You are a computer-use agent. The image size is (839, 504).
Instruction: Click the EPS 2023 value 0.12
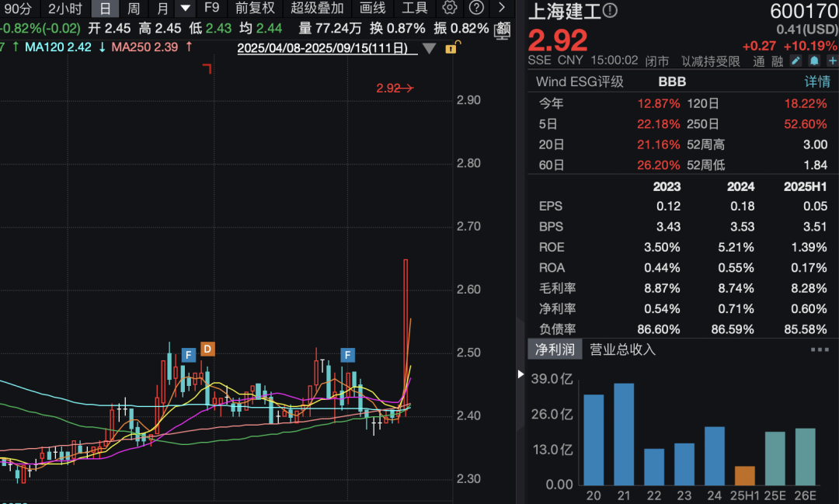(x=668, y=206)
